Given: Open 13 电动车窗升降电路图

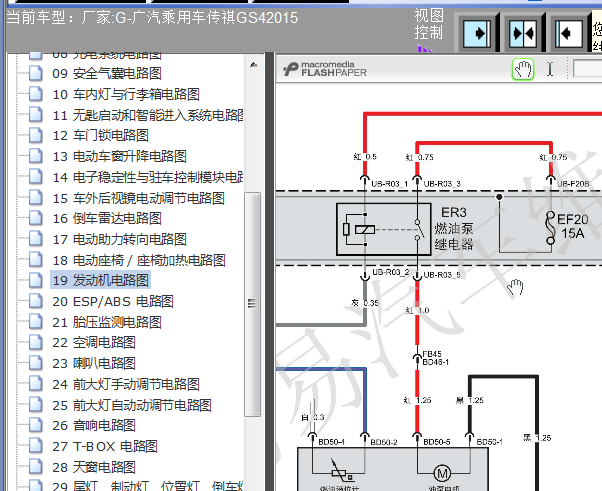Looking at the screenshot, I should (x=119, y=156).
